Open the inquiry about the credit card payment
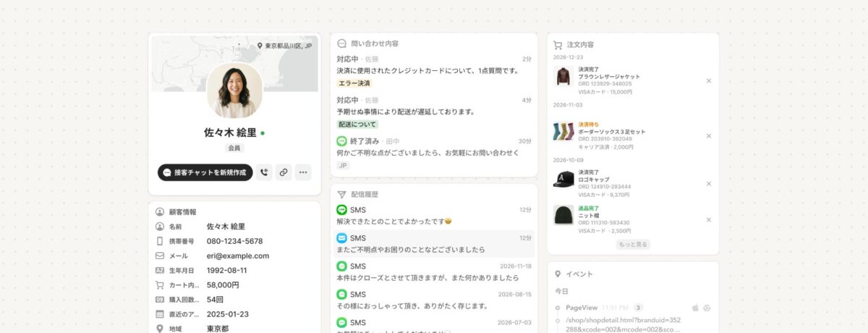Screen dimensions: 868x333 coord(434,71)
